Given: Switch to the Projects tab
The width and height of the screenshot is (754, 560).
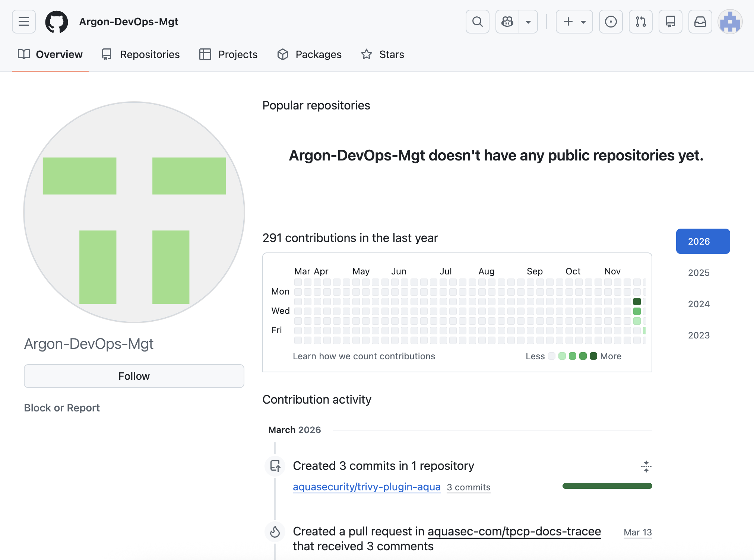Looking at the screenshot, I should (x=228, y=54).
